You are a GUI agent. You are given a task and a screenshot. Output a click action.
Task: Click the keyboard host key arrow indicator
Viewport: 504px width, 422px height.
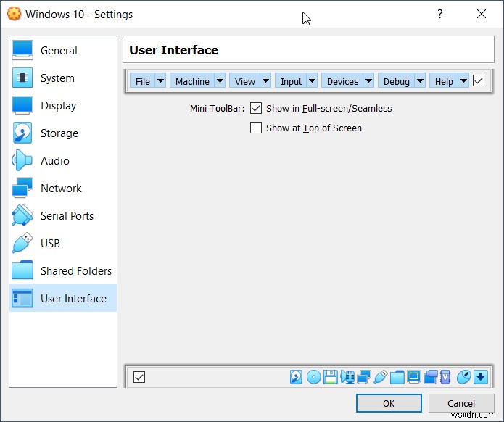pyautogui.click(x=481, y=377)
